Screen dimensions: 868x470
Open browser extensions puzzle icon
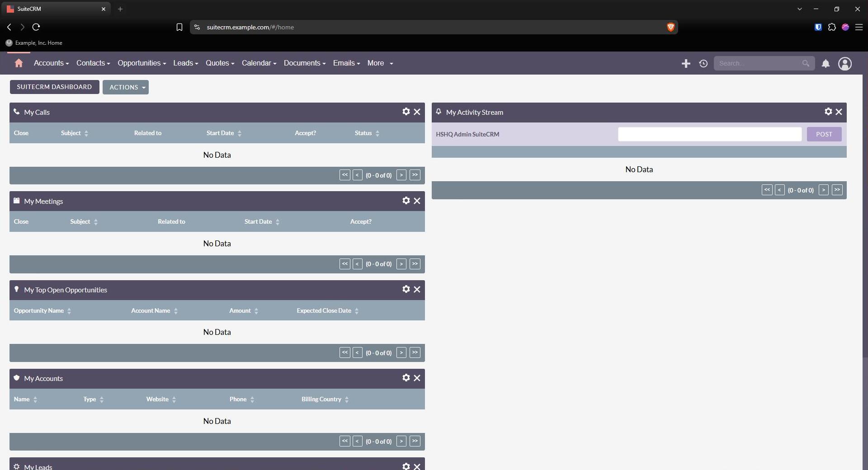(832, 27)
